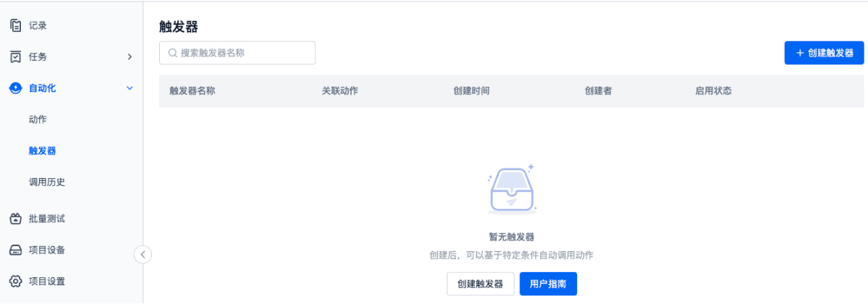Screen dimensions: 868x304
Task: Click the 触发器 page title
Action: click(179, 27)
